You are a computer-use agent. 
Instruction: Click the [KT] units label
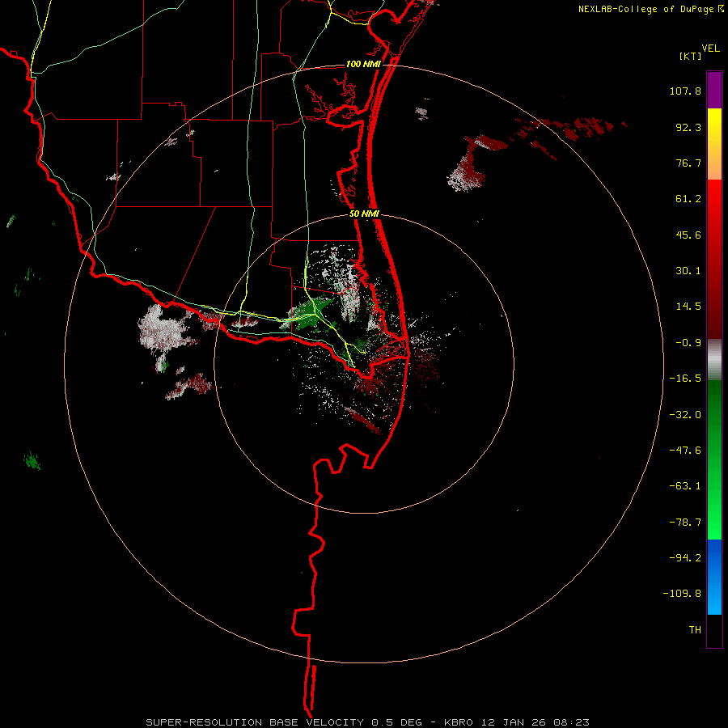point(691,56)
